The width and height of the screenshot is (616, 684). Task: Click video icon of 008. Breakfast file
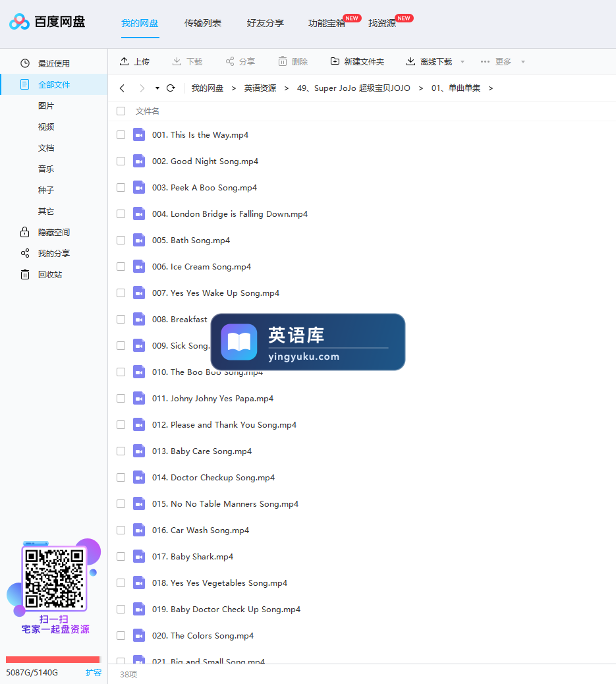pyautogui.click(x=139, y=320)
